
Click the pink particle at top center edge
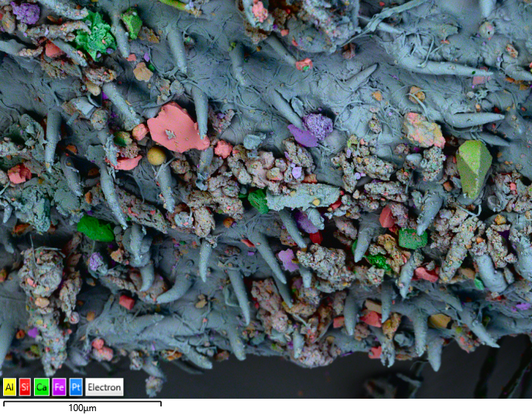pyautogui.click(x=259, y=11)
